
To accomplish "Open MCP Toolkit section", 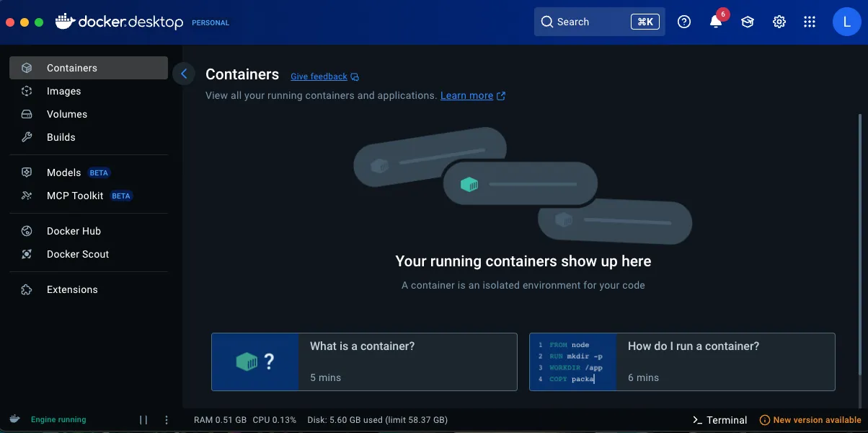I will click(x=89, y=196).
